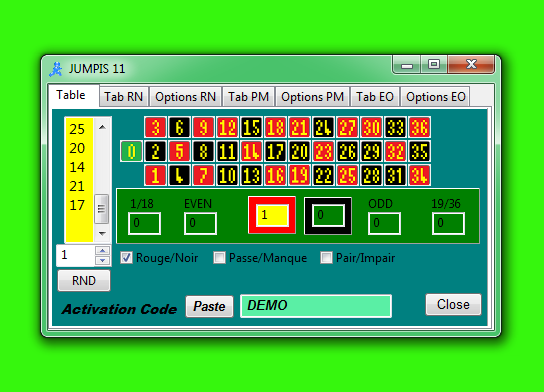Choose red number 16 cell
Image resolution: width=544 pixels, height=392 pixels.
[275, 175]
